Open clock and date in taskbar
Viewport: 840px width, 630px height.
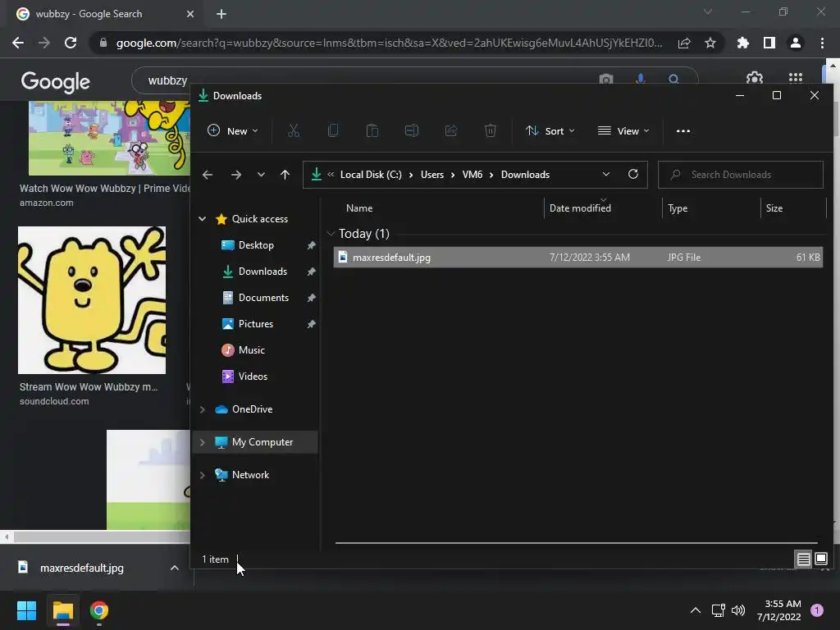779,610
